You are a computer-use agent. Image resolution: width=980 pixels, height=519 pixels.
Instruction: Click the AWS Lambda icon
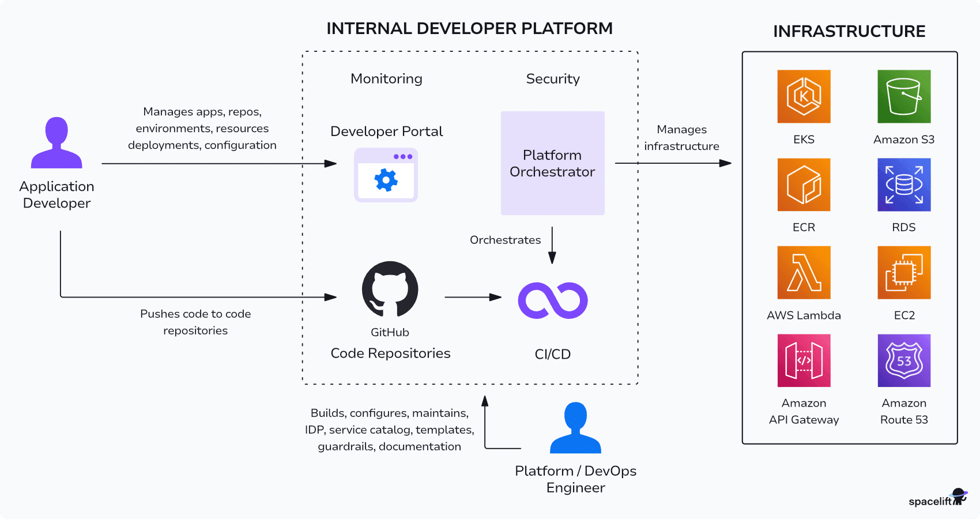[x=804, y=273]
